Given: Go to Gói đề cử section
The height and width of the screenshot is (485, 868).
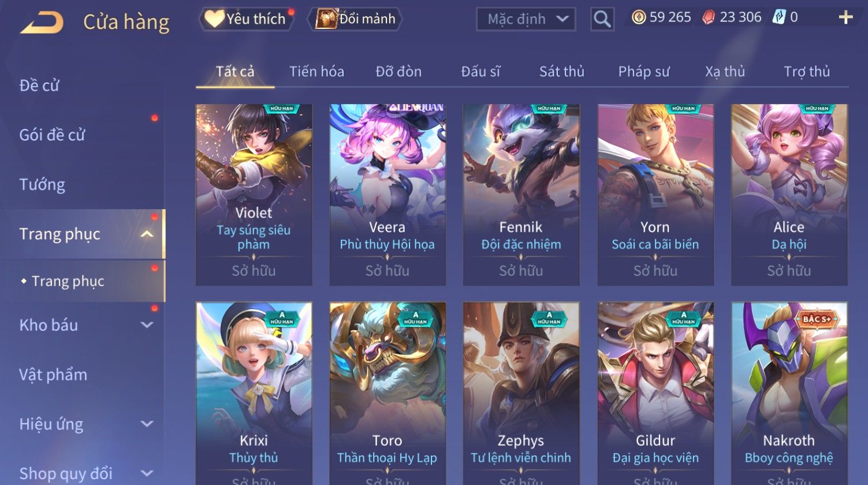Looking at the screenshot, I should coord(52,135).
